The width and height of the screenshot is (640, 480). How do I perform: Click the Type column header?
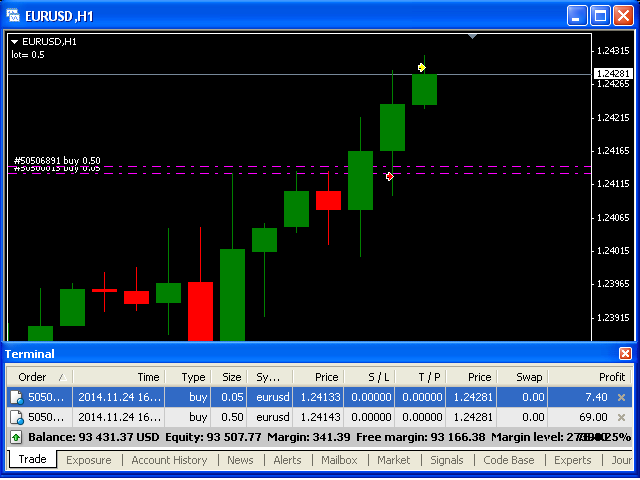point(193,377)
